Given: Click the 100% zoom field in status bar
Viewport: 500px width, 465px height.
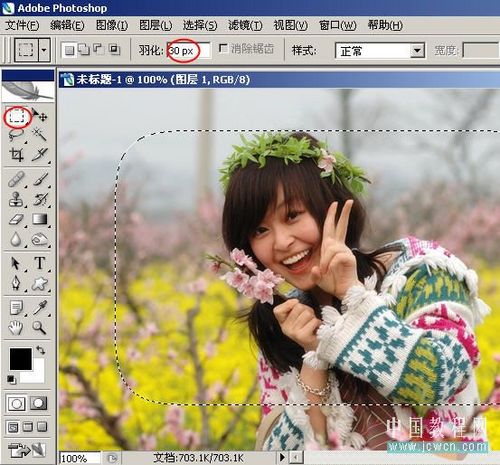Looking at the screenshot, I should pos(80,458).
